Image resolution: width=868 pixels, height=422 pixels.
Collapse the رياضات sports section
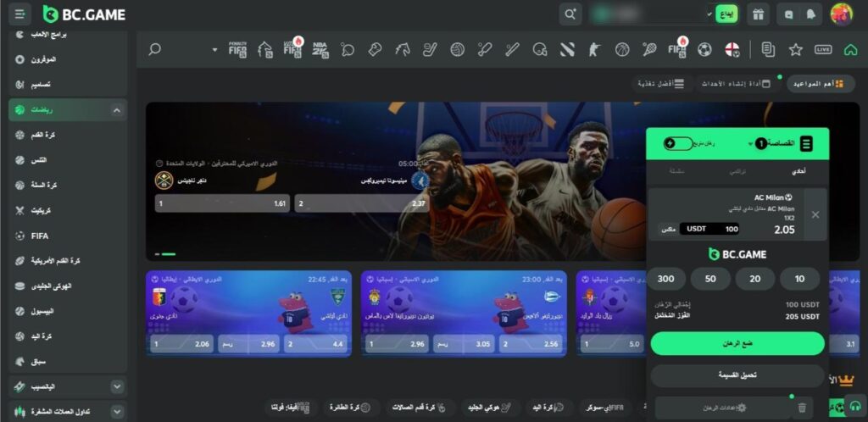click(x=117, y=110)
